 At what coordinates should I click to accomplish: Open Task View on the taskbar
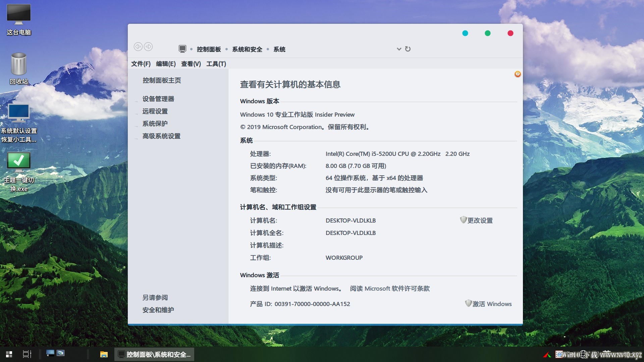27,354
